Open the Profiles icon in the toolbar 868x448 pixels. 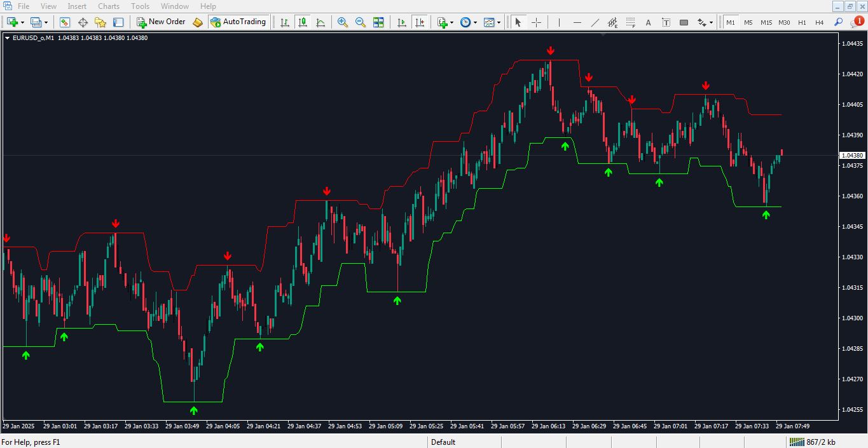pos(36,22)
